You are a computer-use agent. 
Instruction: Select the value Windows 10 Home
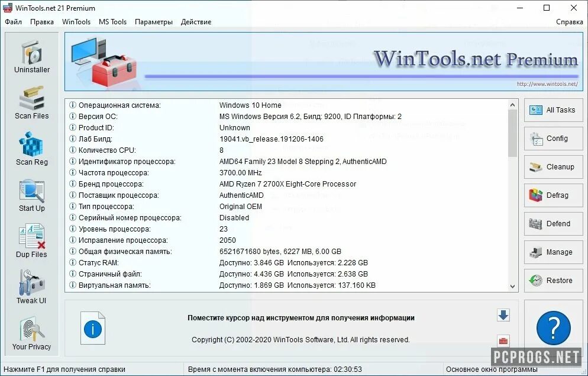pos(250,105)
